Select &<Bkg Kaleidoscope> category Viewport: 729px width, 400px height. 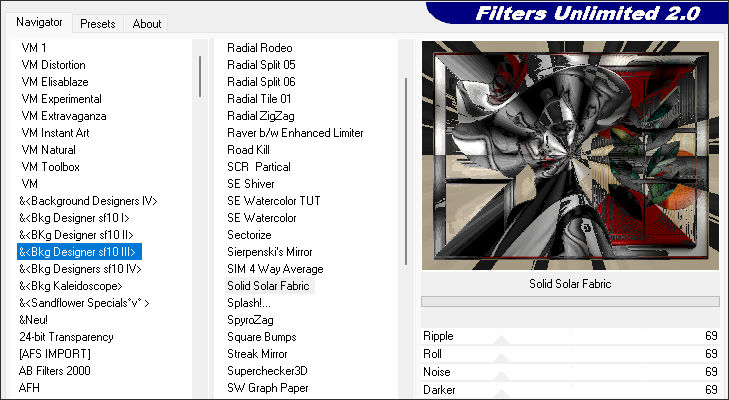click(x=71, y=286)
